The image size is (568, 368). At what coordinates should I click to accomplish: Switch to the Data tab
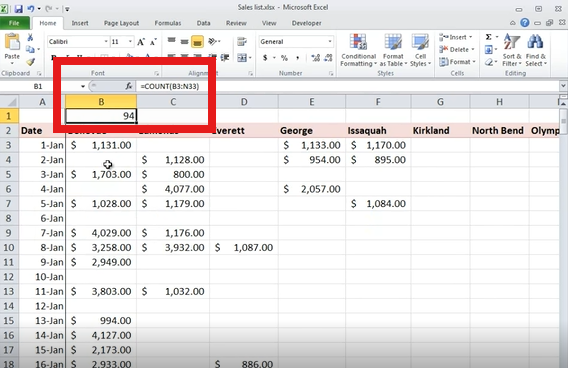[204, 23]
